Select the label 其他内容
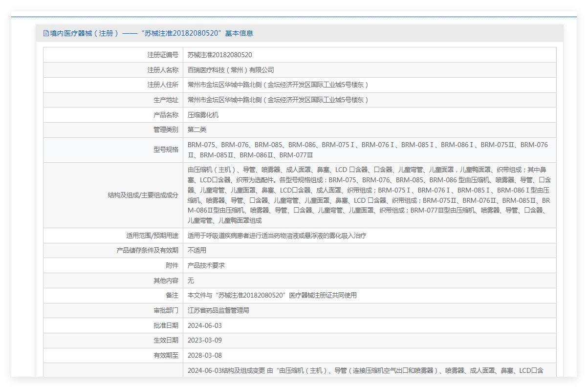The width and height of the screenshot is (588, 388). click(166, 280)
